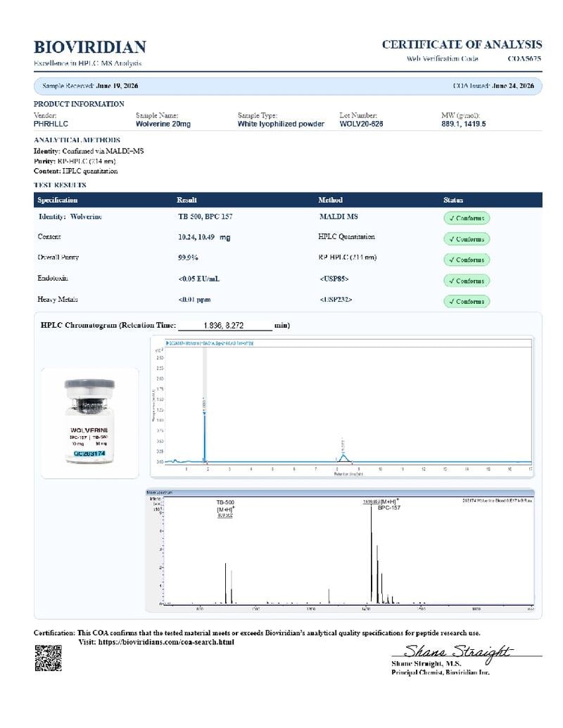The height and width of the screenshot is (728, 563).
Task: Click the TB-500 [M+H] peak label
Action: click(x=225, y=509)
